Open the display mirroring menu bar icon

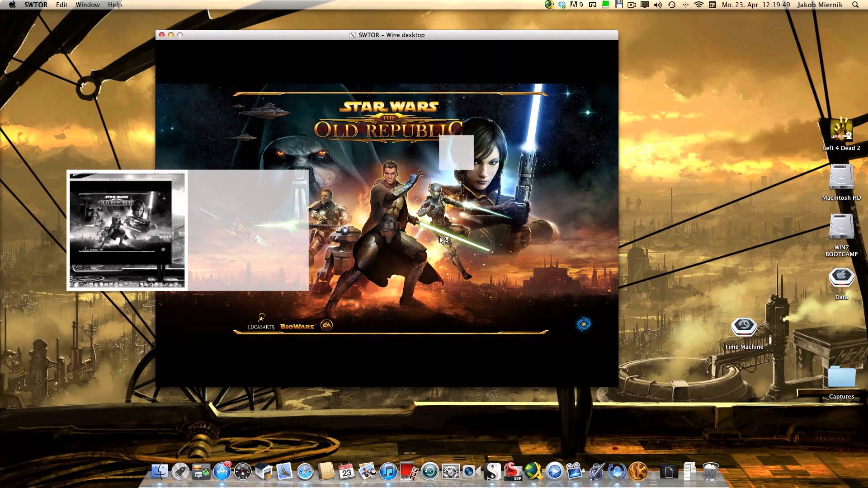tap(645, 5)
